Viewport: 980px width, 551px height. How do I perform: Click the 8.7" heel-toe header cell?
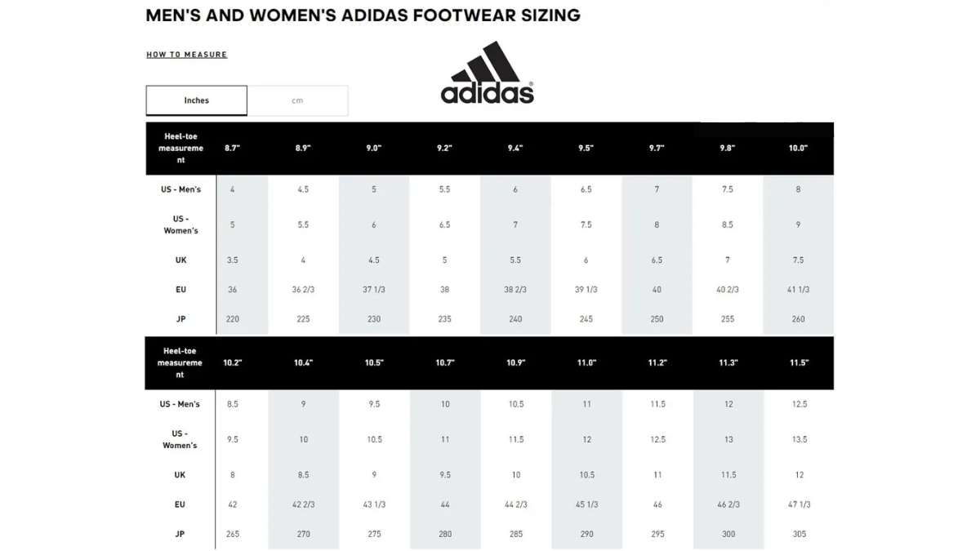click(233, 148)
